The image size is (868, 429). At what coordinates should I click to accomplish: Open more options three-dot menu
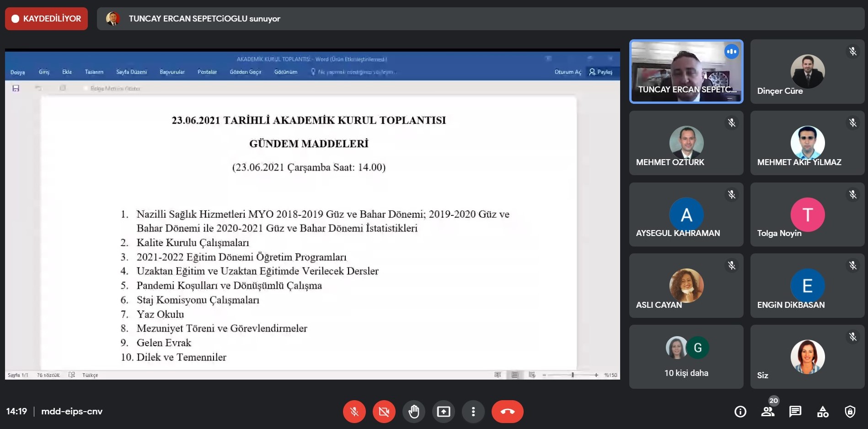click(473, 412)
